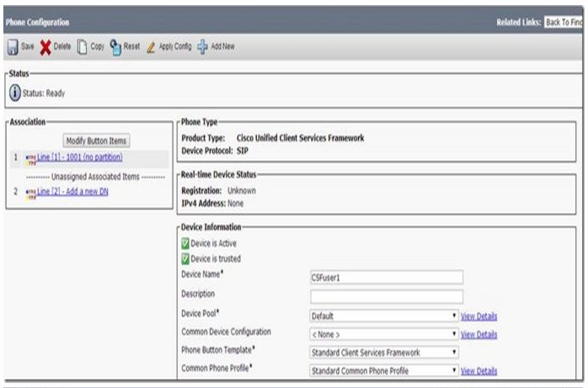Open the Related Links dropdown

564,23
